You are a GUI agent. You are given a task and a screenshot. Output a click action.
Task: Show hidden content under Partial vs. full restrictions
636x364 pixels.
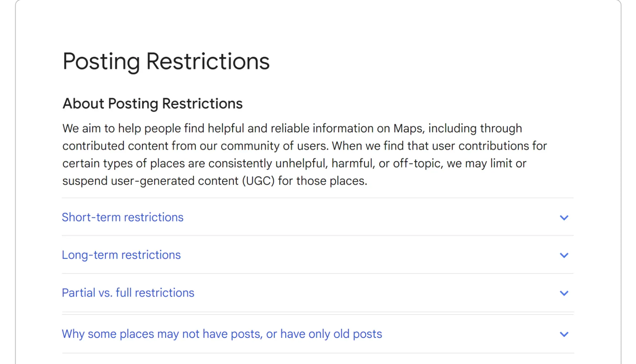(x=128, y=293)
